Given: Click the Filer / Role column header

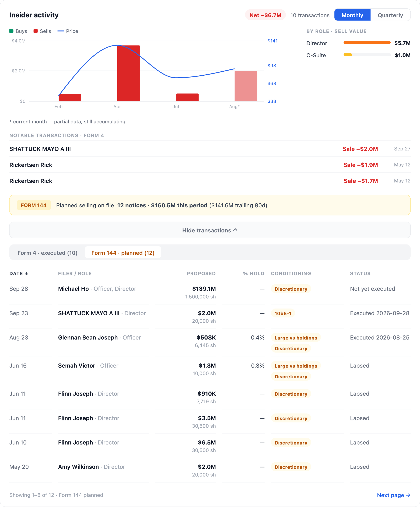Looking at the screenshot, I should tap(75, 273).
